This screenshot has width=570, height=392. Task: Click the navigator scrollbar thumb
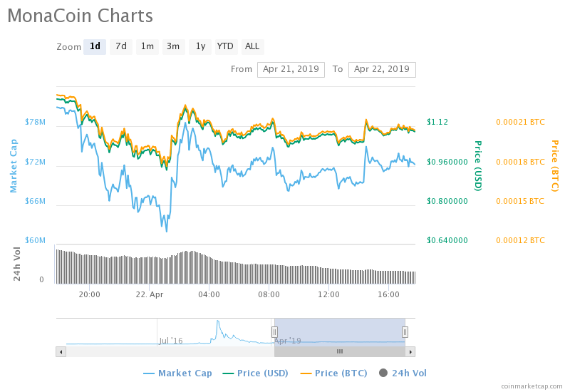click(340, 351)
